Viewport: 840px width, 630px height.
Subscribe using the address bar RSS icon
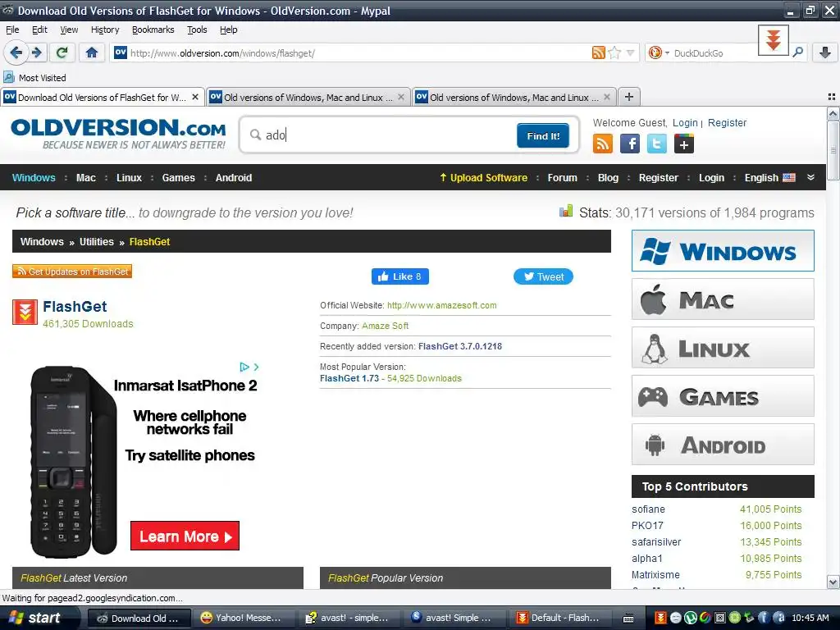point(598,52)
